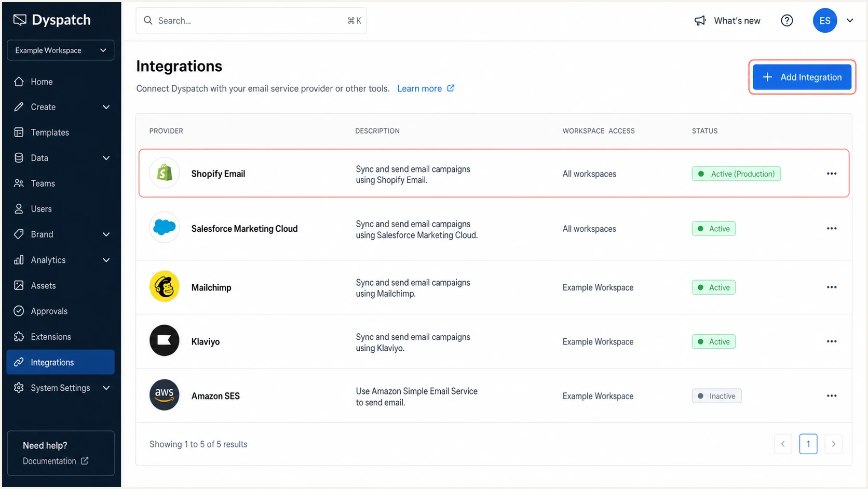Click the Mailchimp logo

tap(165, 286)
